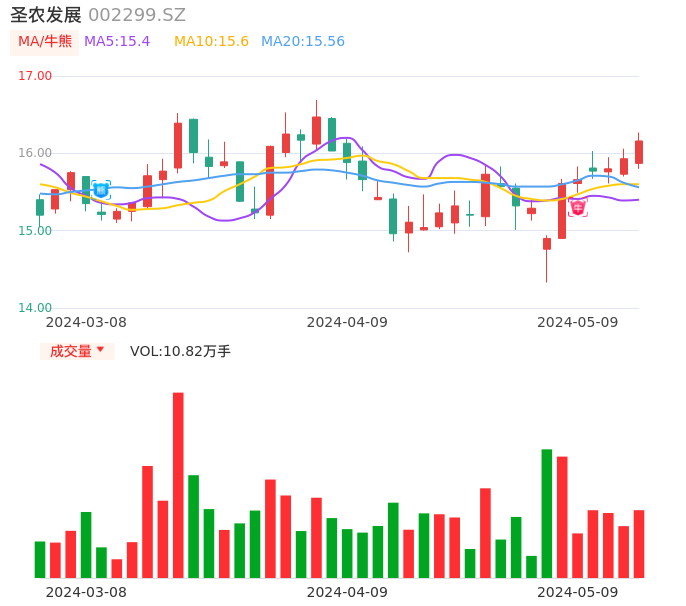
Task: Click 2024-05-09 date label below volume bars
Action: click(x=578, y=592)
